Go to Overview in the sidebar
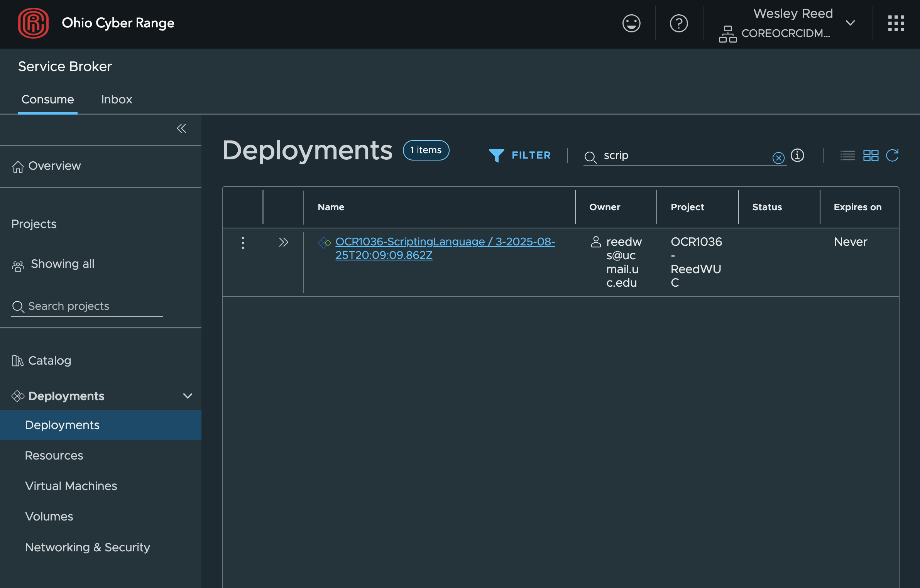The height and width of the screenshot is (588, 920). point(46,166)
